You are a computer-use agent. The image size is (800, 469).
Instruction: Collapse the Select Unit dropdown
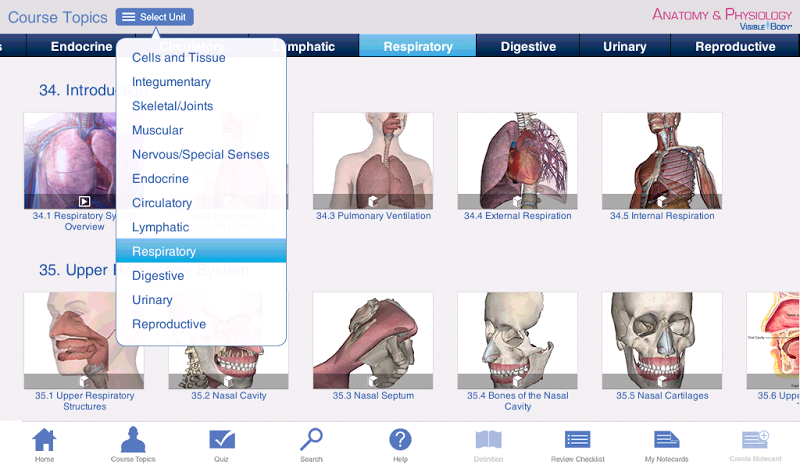click(x=155, y=17)
